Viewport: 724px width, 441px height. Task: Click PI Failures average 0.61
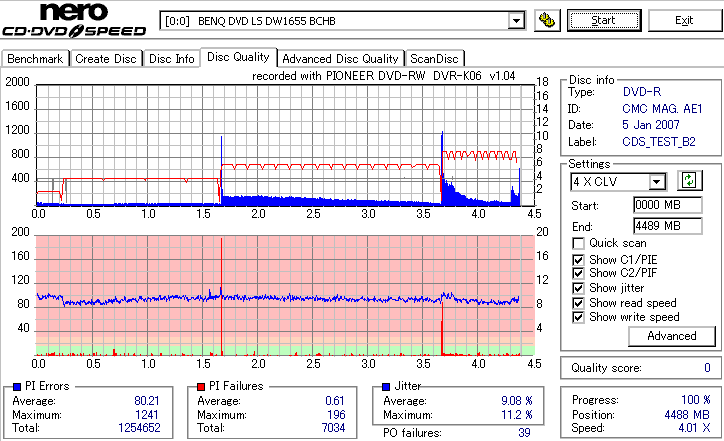tap(335, 401)
